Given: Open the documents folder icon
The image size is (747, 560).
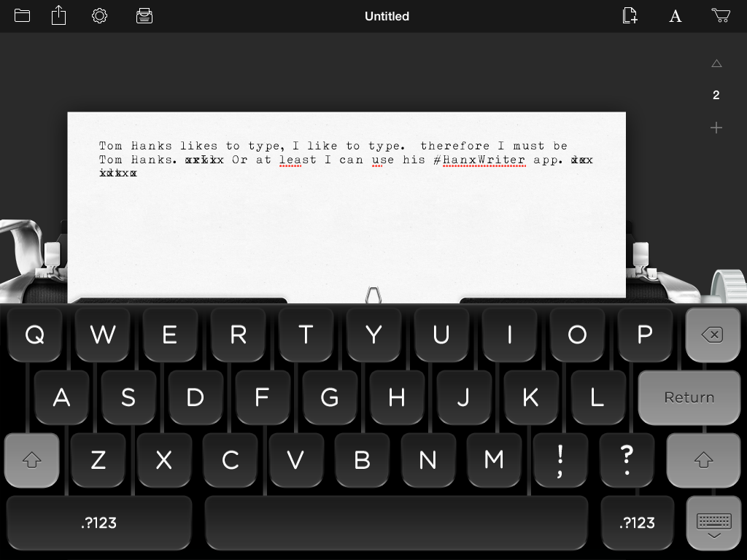Looking at the screenshot, I should pyautogui.click(x=23, y=15).
